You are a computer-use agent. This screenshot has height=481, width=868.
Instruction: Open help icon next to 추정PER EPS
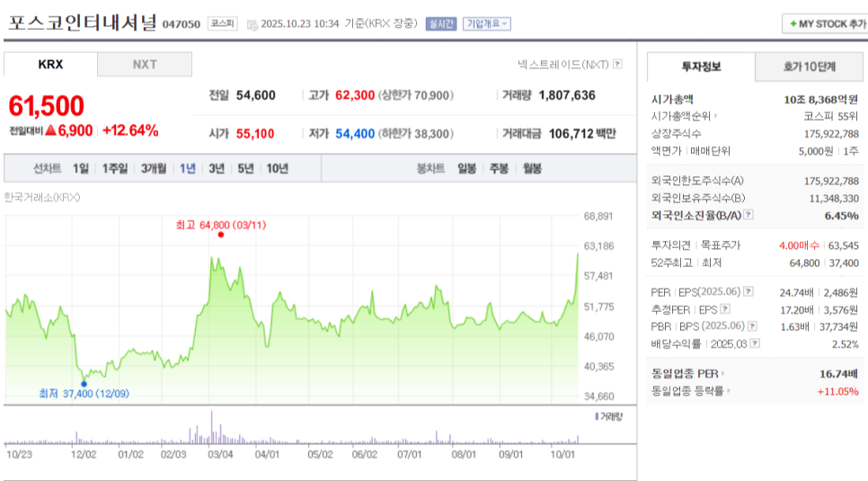pyautogui.click(x=725, y=309)
